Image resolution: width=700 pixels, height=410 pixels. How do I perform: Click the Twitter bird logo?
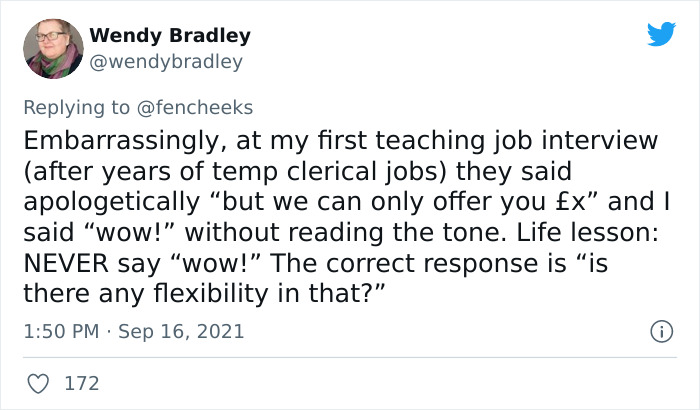(x=661, y=34)
